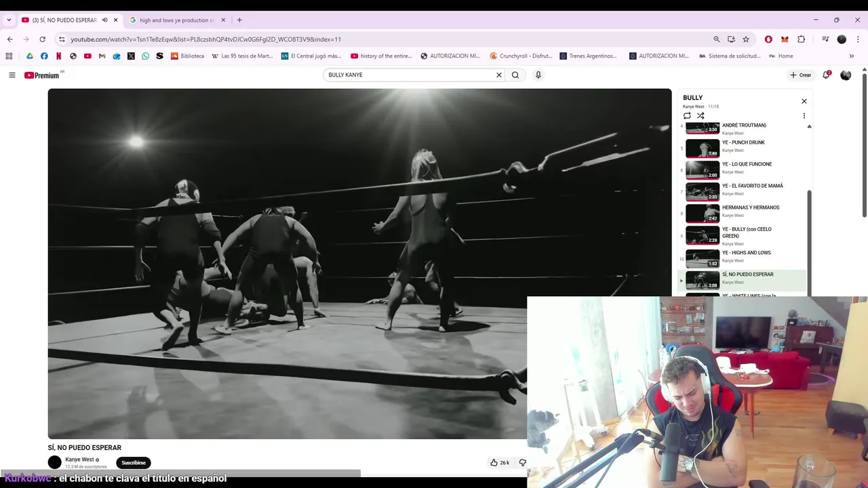Select YE - EL FAVORITO DE MAMÁ
868x488 pixels.
click(743, 191)
